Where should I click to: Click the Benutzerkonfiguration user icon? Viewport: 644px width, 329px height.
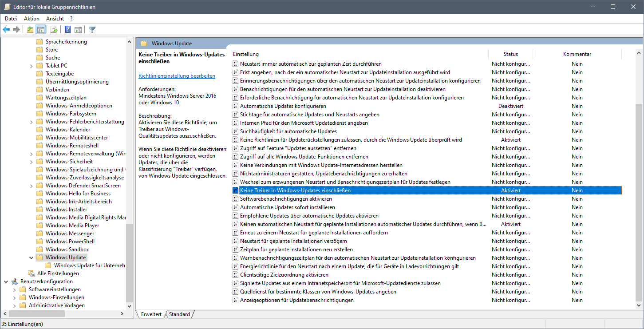pos(15,281)
